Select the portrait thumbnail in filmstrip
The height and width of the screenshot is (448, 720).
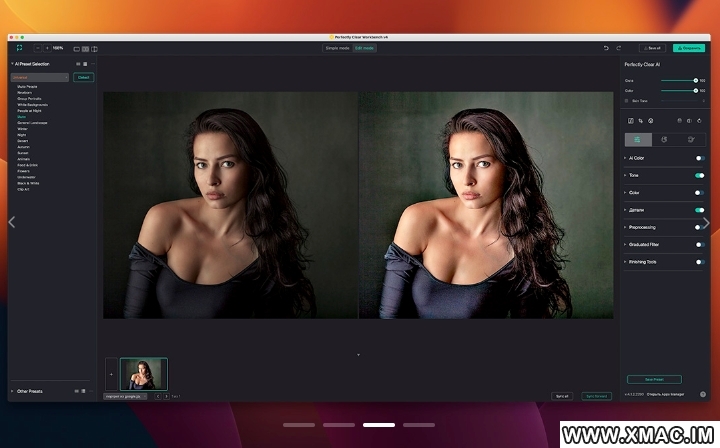pyautogui.click(x=144, y=374)
